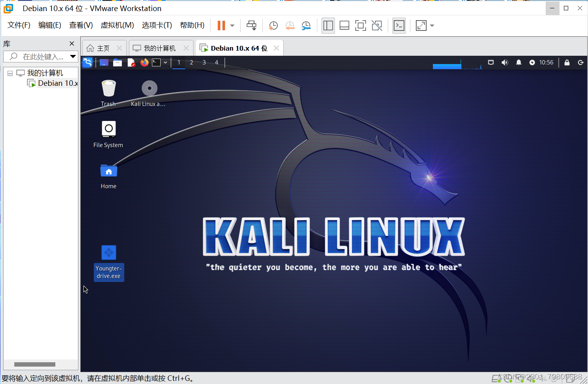Toggle the library sidebar view

328,26
